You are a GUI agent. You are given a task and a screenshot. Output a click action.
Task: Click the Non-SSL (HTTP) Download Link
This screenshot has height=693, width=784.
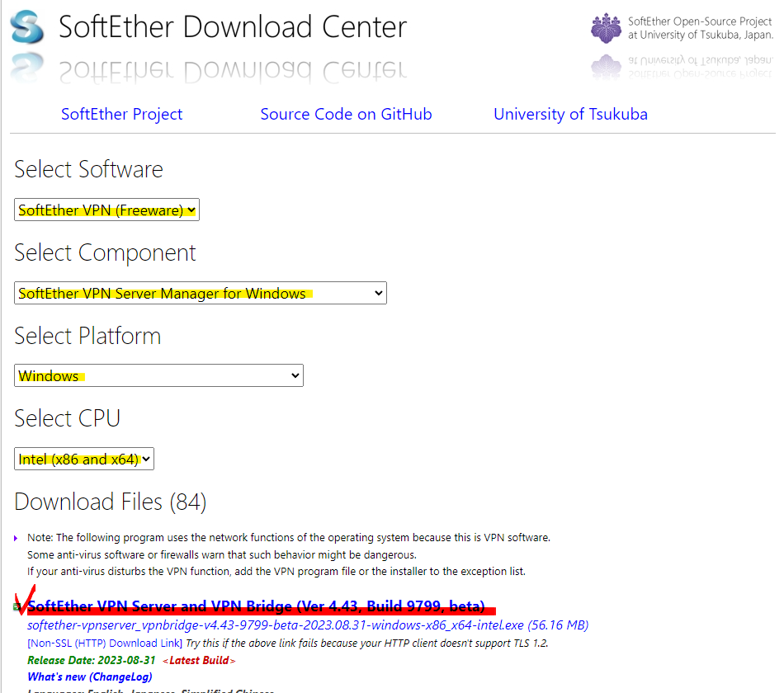pyautogui.click(x=105, y=643)
